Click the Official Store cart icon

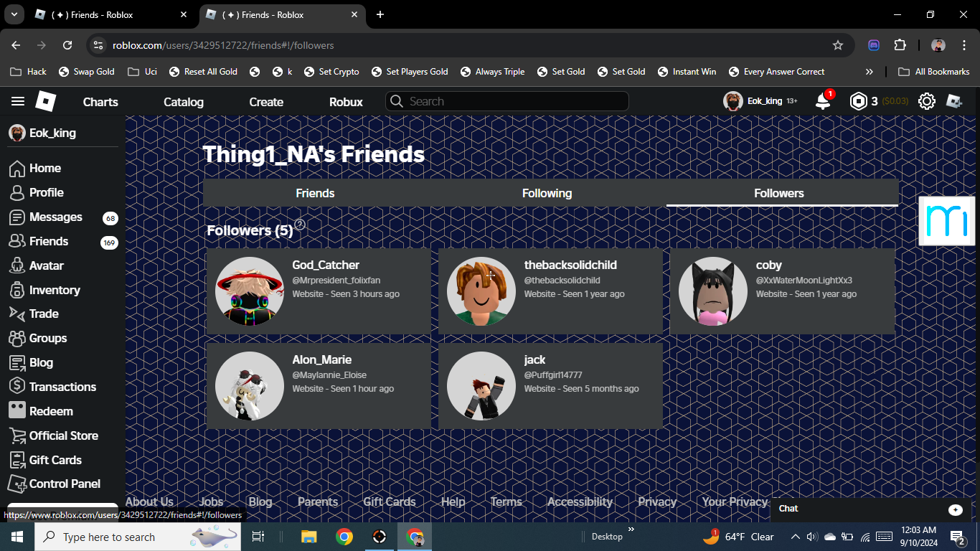(17, 435)
